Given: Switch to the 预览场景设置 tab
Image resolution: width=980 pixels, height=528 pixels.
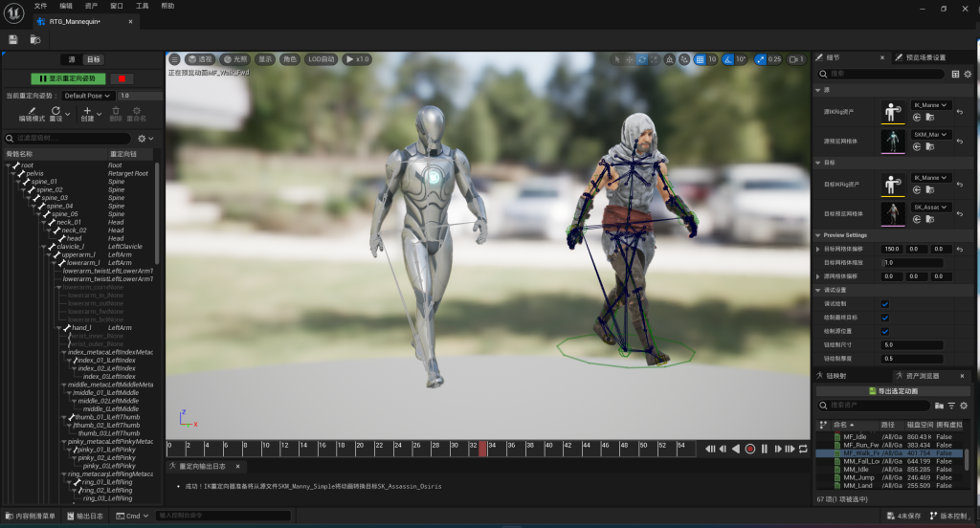Looking at the screenshot, I should click(x=920, y=57).
